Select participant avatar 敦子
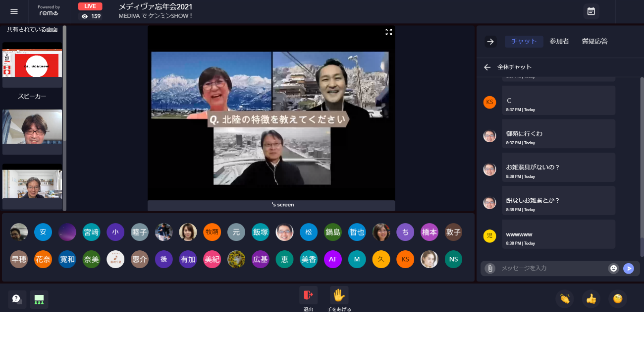The image size is (644, 343). pyautogui.click(x=453, y=232)
